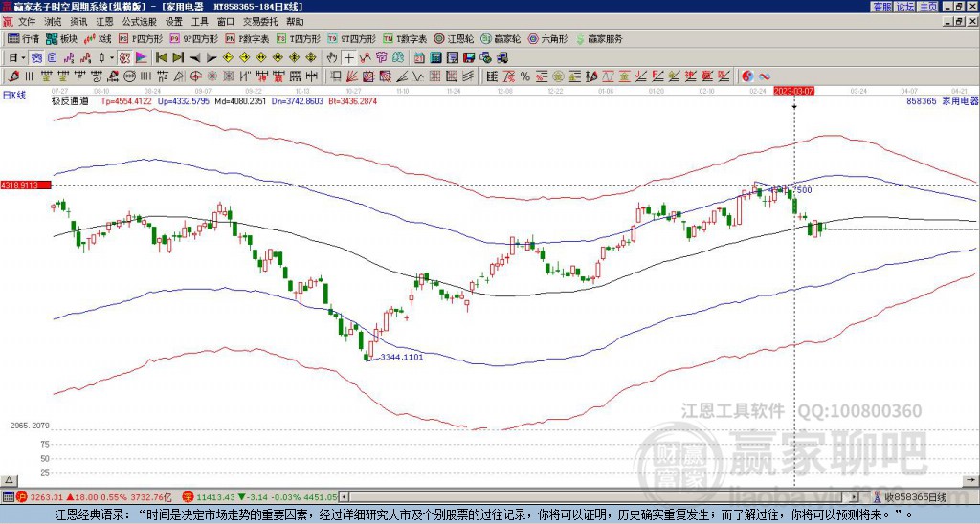Click the 板块 toolbar button
Screen dimensions: 980x524
point(62,38)
